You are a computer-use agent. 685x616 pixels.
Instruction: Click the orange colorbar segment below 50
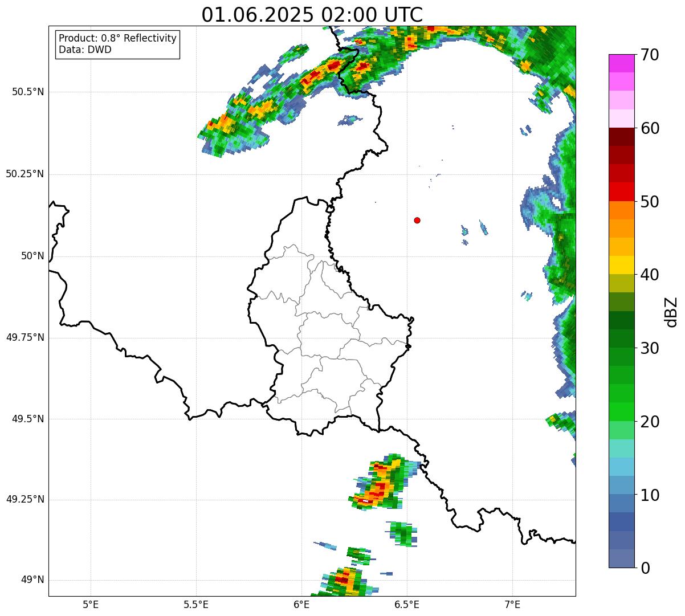[621, 210]
